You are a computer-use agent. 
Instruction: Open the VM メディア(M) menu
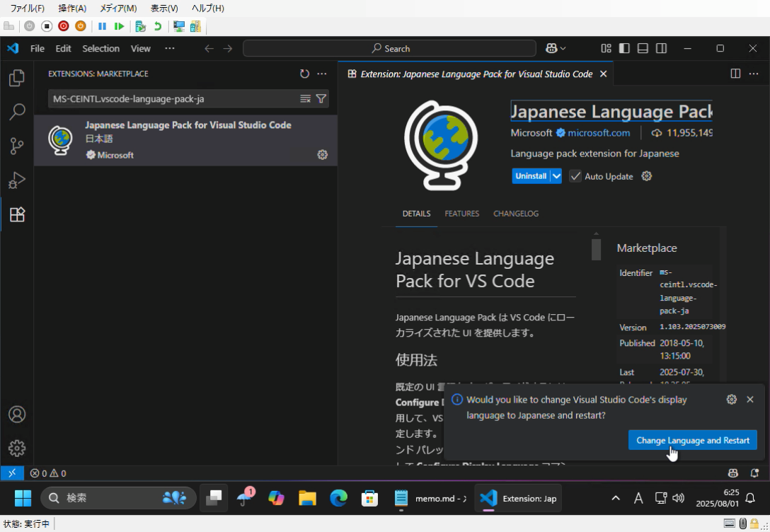pyautogui.click(x=118, y=8)
